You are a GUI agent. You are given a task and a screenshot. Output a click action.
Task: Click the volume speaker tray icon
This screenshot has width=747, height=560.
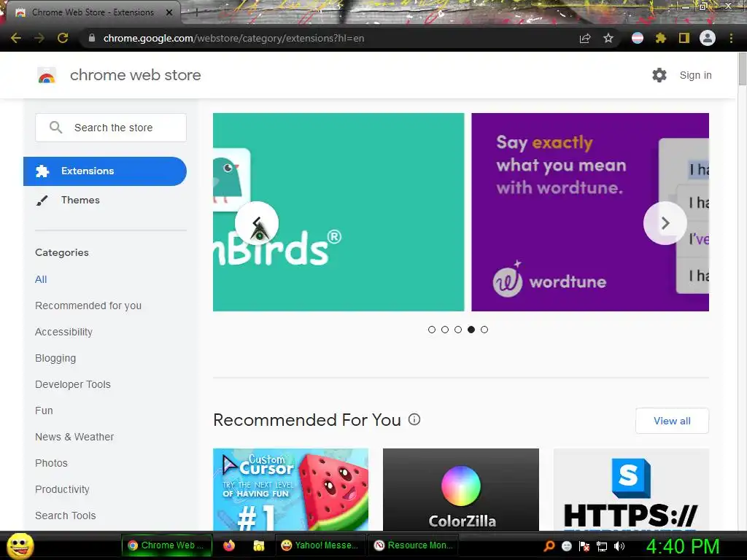619,546
